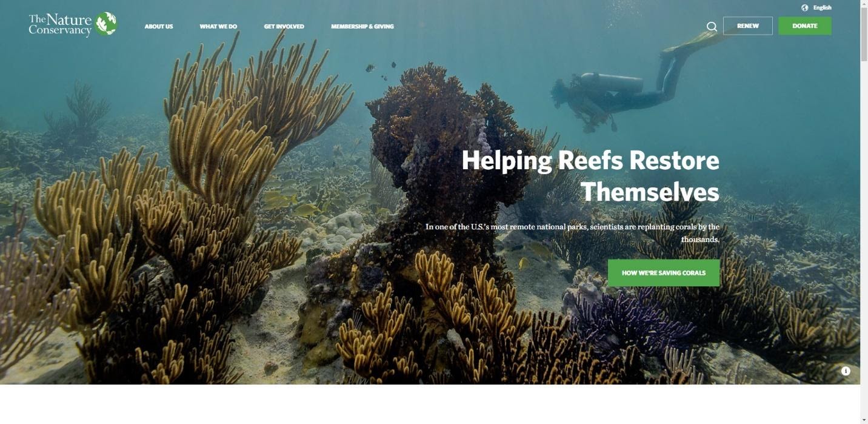868x424 pixels.
Task: Click the Renew button
Action: (x=748, y=26)
